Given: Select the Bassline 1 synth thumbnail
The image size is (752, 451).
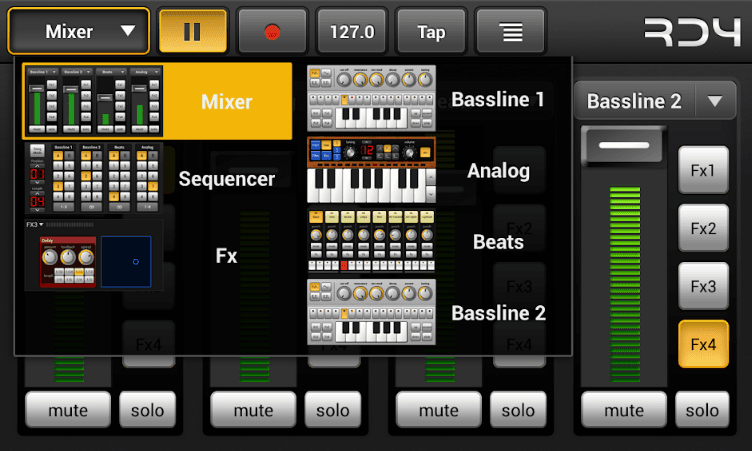Looking at the screenshot, I should pyautogui.click(x=372, y=99).
